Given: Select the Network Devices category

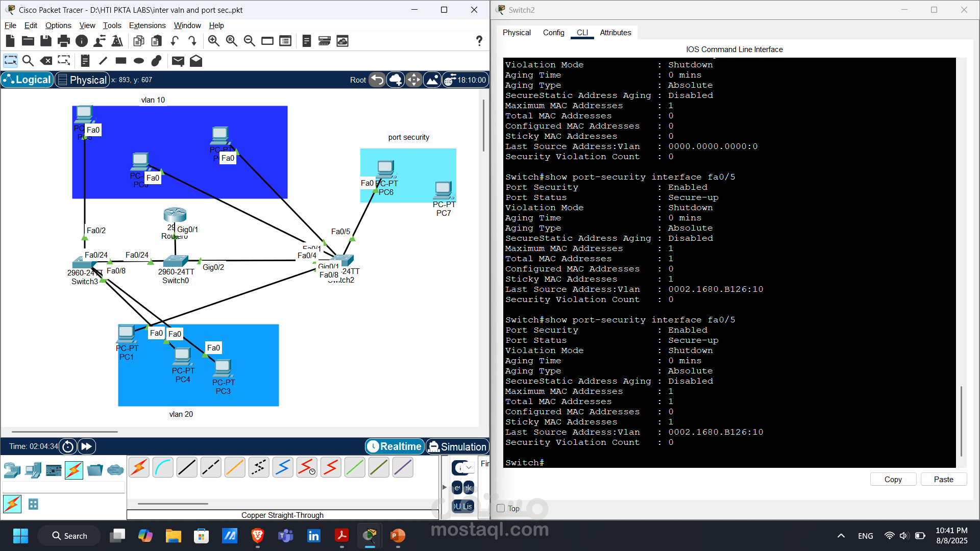Looking at the screenshot, I should click(12, 470).
